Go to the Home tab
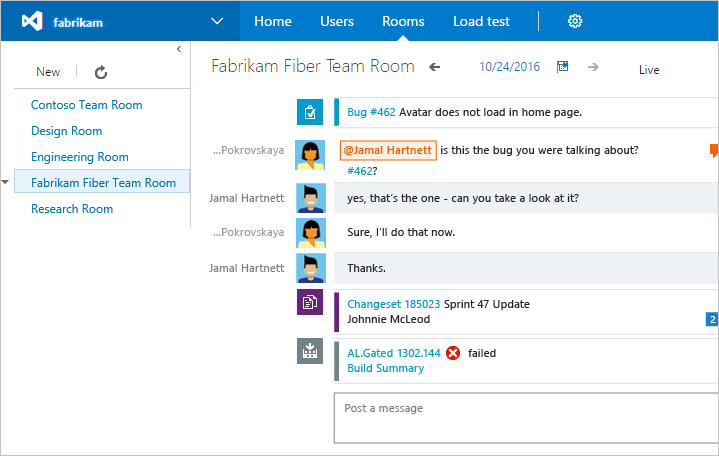 (x=273, y=21)
